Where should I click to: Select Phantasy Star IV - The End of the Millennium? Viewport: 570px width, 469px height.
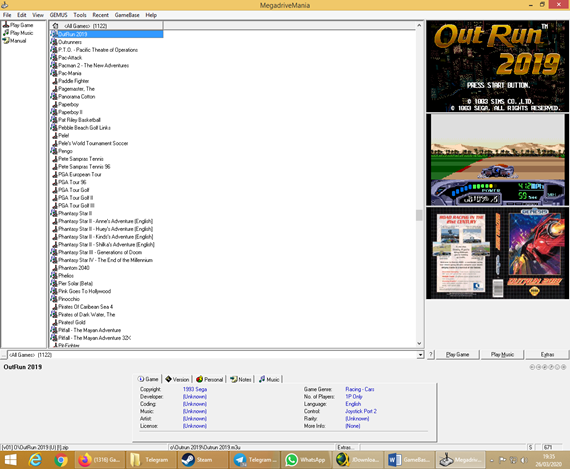point(105,260)
